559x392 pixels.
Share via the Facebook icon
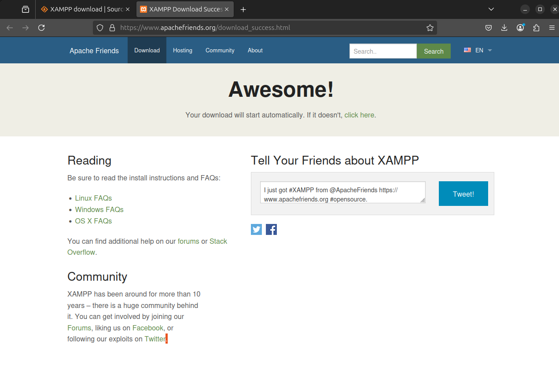[x=271, y=229]
